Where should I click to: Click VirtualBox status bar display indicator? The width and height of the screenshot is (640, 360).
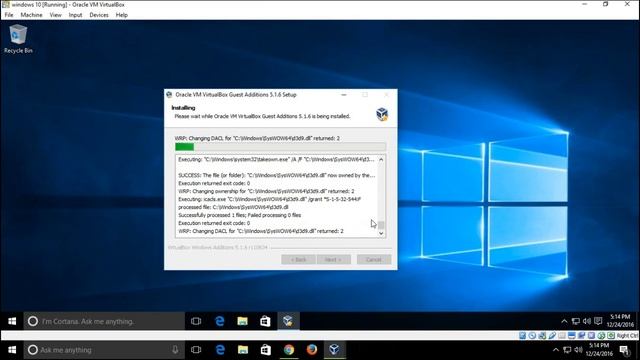pyautogui.click(x=572, y=336)
